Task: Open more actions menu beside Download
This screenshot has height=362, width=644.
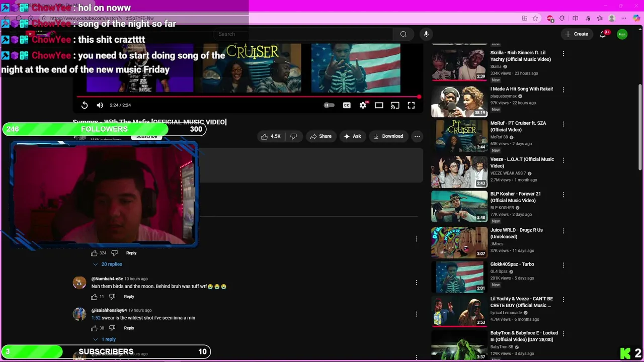Action: click(417, 136)
